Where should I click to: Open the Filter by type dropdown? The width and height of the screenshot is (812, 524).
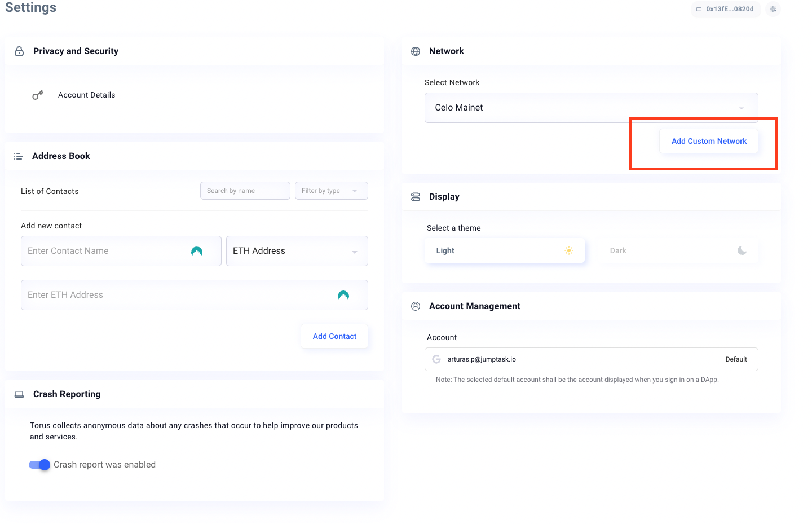click(332, 191)
